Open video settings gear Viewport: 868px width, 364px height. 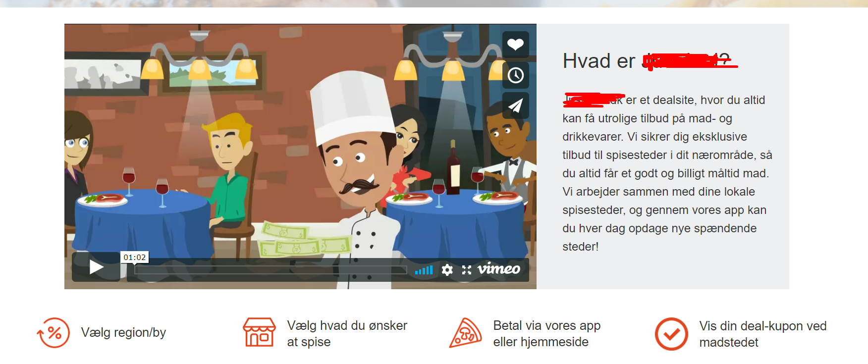(x=447, y=270)
